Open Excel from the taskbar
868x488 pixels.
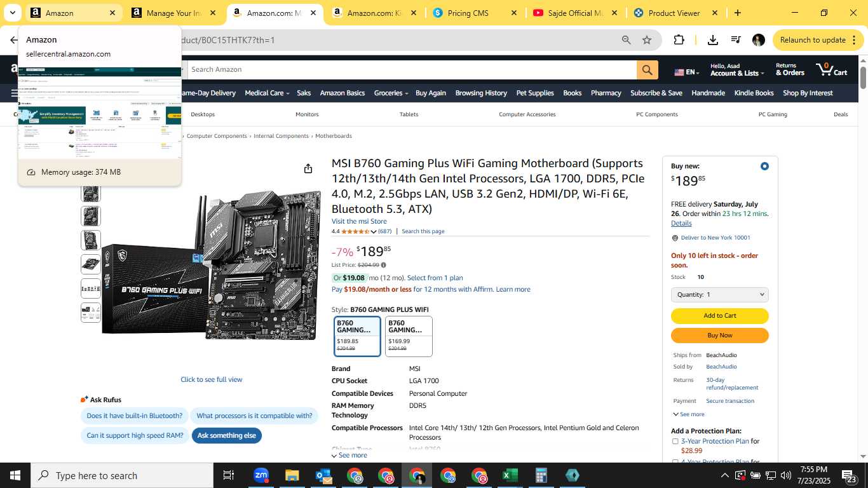point(510,475)
